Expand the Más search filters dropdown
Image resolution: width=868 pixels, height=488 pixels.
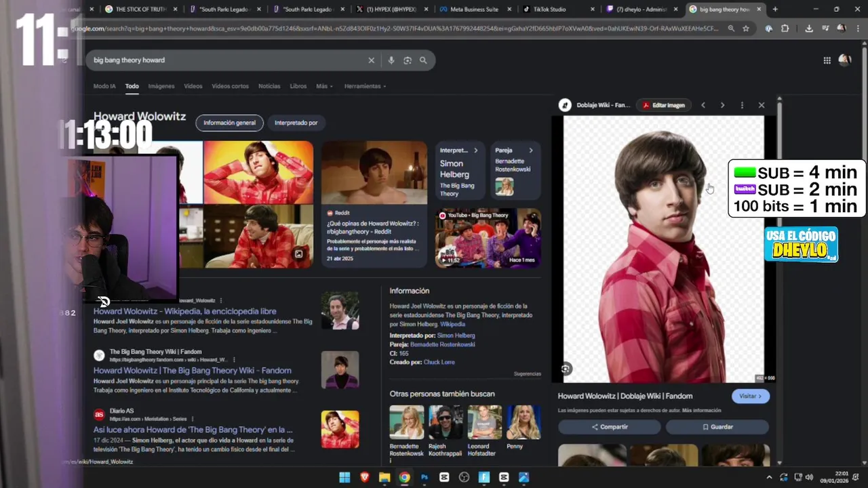pyautogui.click(x=324, y=86)
